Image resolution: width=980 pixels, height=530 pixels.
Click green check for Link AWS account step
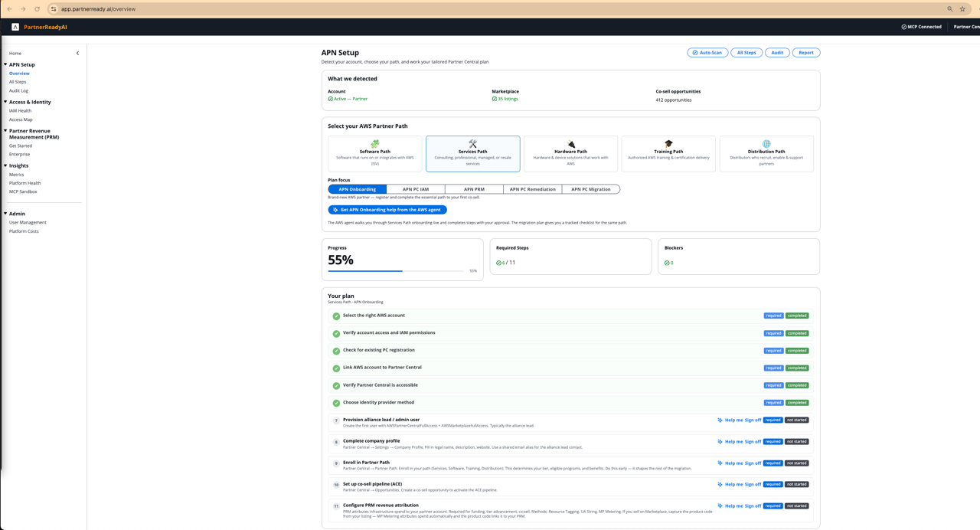point(336,368)
